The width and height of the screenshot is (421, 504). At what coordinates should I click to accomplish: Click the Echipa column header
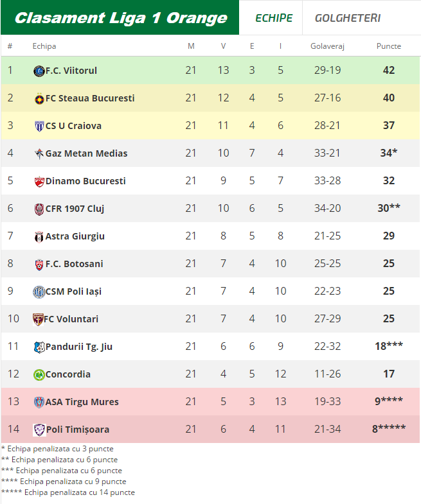coord(44,46)
